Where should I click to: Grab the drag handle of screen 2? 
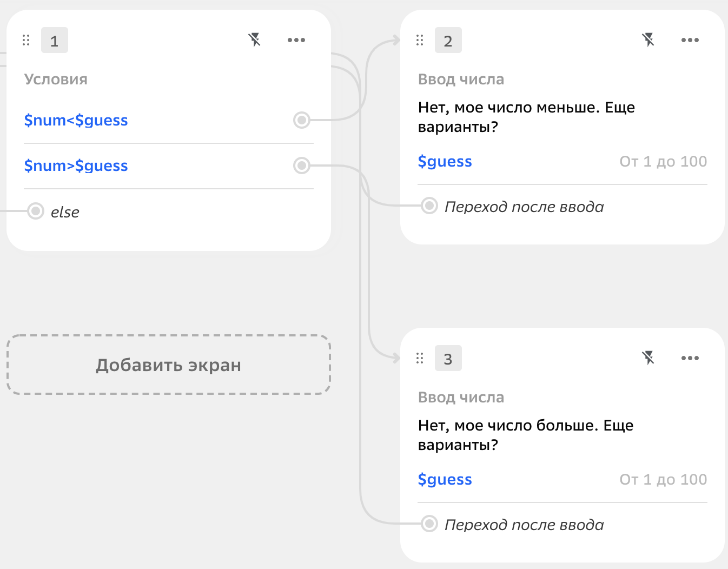click(x=420, y=40)
